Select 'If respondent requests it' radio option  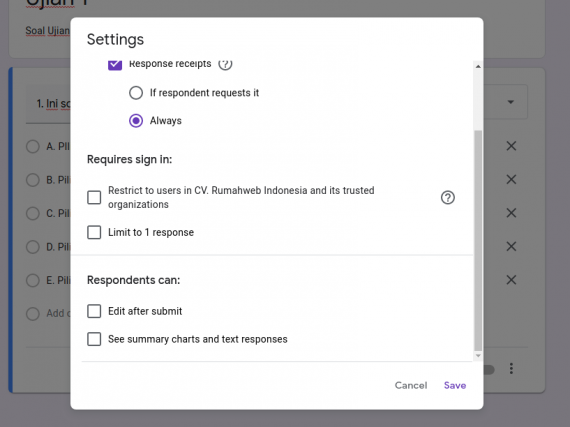tap(136, 93)
